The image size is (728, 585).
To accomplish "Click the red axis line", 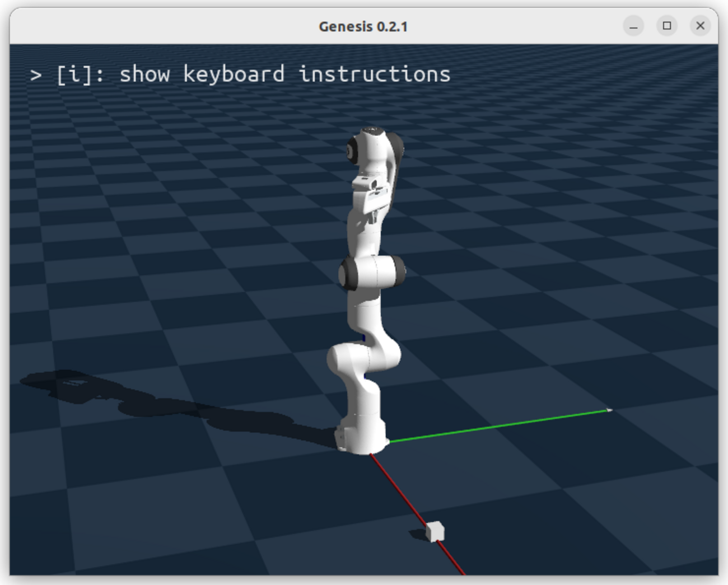I will pyautogui.click(x=417, y=514).
